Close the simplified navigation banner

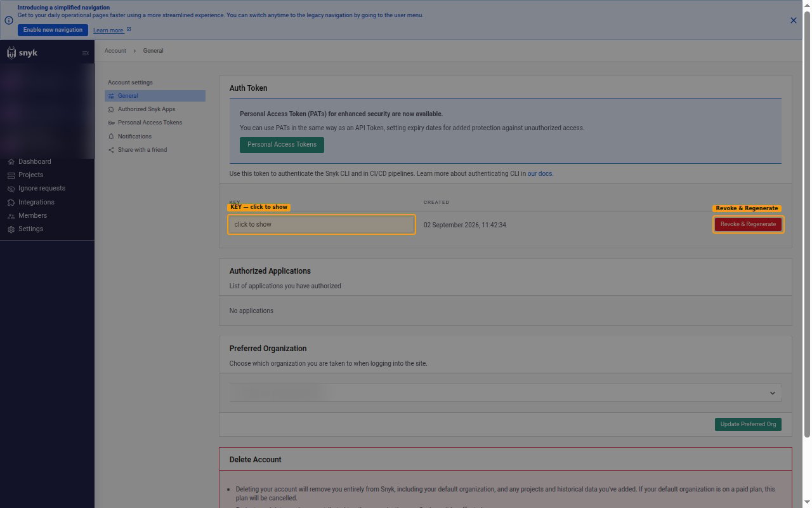click(793, 20)
